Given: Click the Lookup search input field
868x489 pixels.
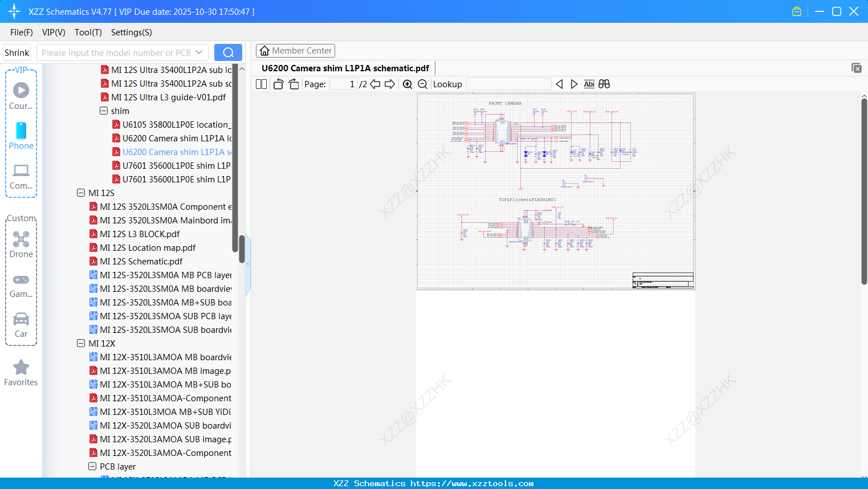Looking at the screenshot, I should pos(508,84).
